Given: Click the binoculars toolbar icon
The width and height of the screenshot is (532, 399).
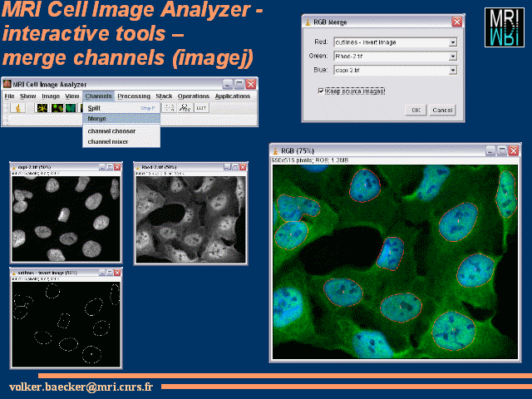Looking at the screenshot, I should pyautogui.click(x=185, y=108).
